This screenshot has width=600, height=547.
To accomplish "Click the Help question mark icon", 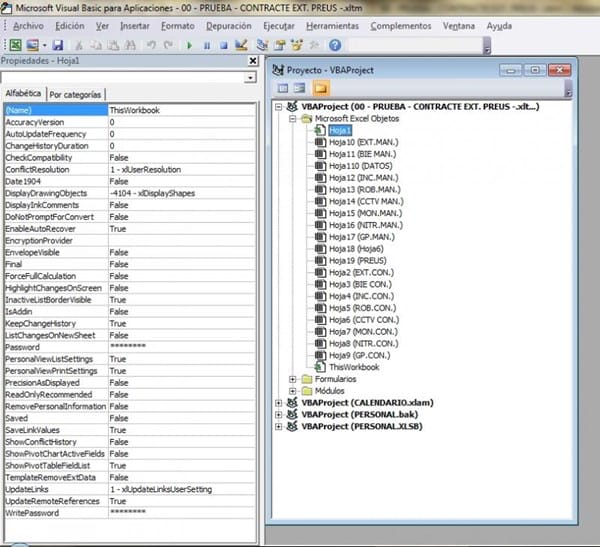I will (334, 45).
